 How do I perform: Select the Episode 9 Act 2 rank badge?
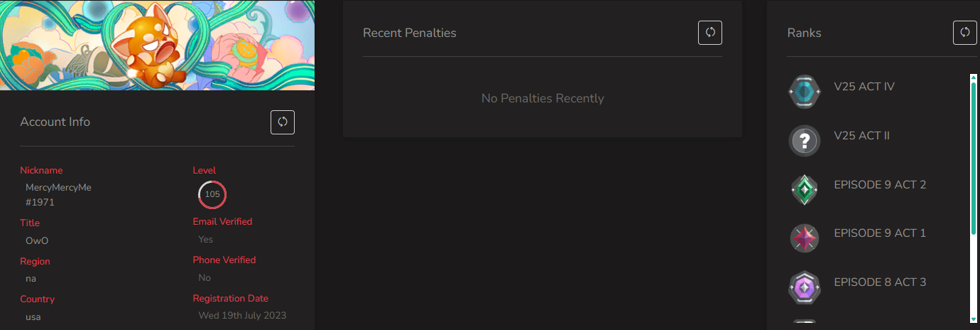[805, 190]
